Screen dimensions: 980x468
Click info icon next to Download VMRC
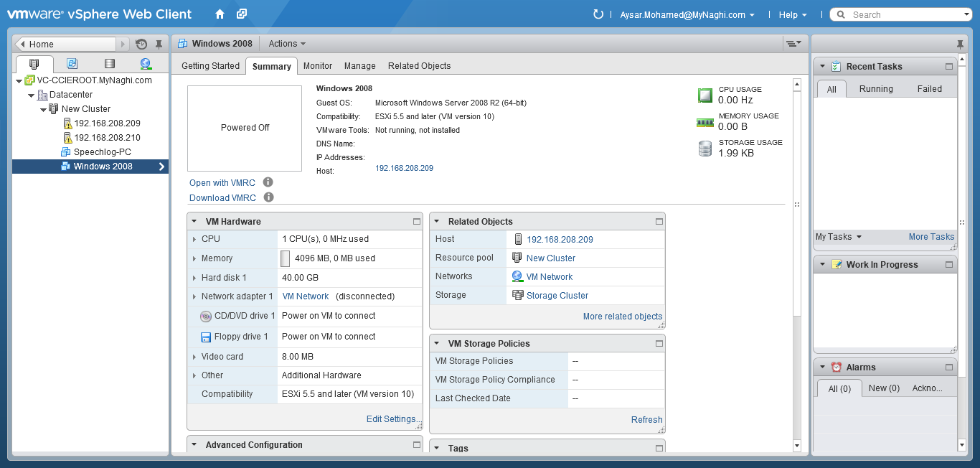tap(268, 197)
